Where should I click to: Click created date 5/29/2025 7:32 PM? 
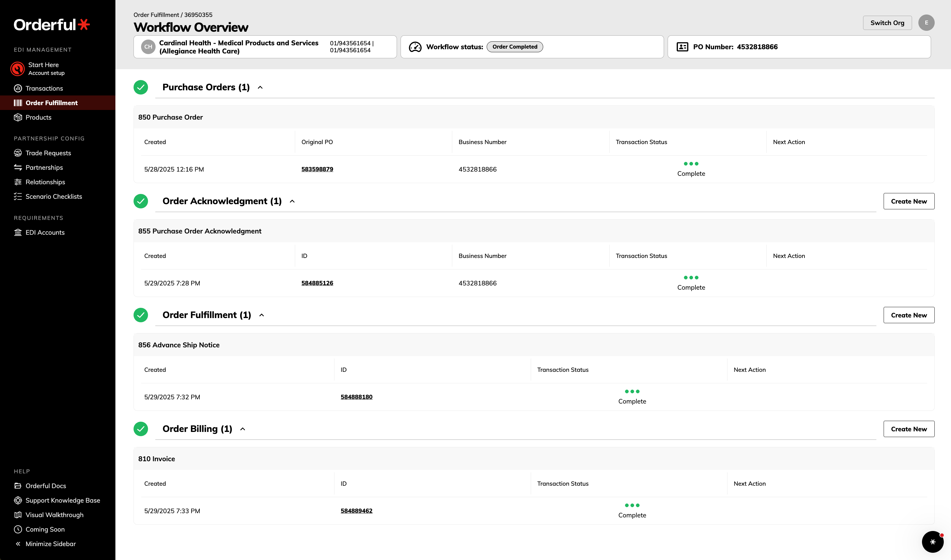(x=172, y=397)
